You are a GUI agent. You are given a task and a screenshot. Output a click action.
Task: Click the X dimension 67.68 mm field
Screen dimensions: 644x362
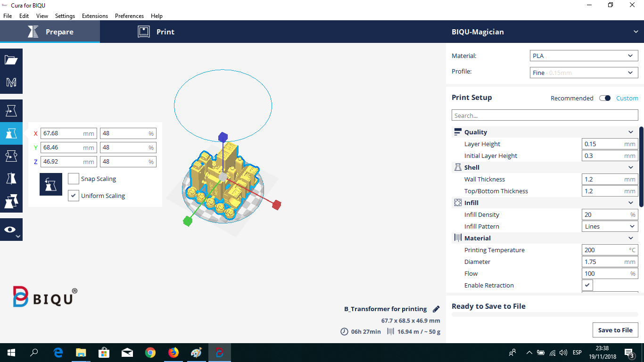click(69, 133)
